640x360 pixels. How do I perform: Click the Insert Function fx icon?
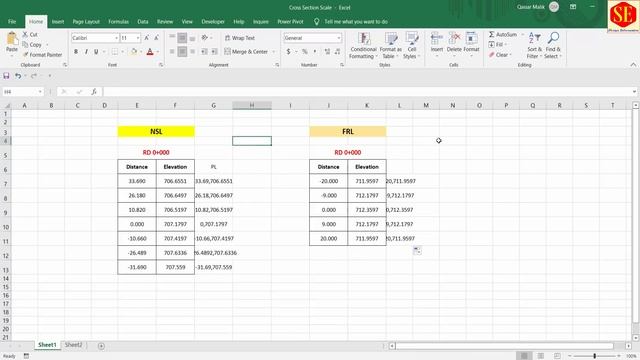94,92
